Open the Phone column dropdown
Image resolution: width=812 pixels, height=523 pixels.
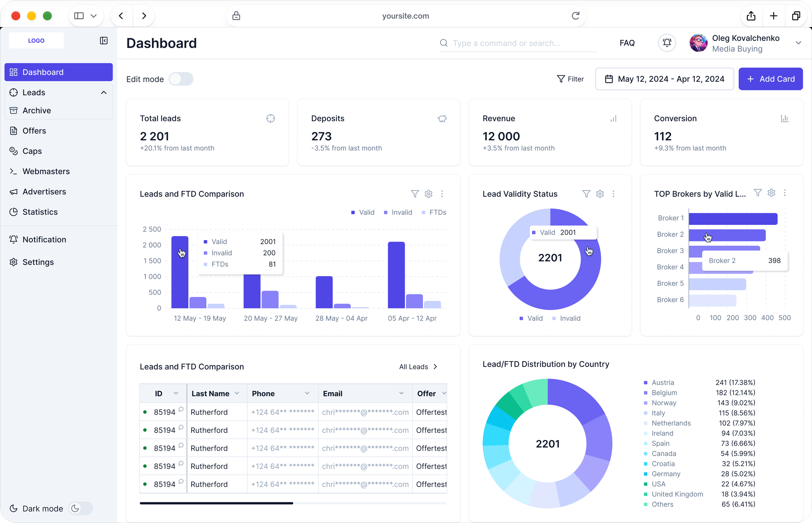(x=307, y=393)
